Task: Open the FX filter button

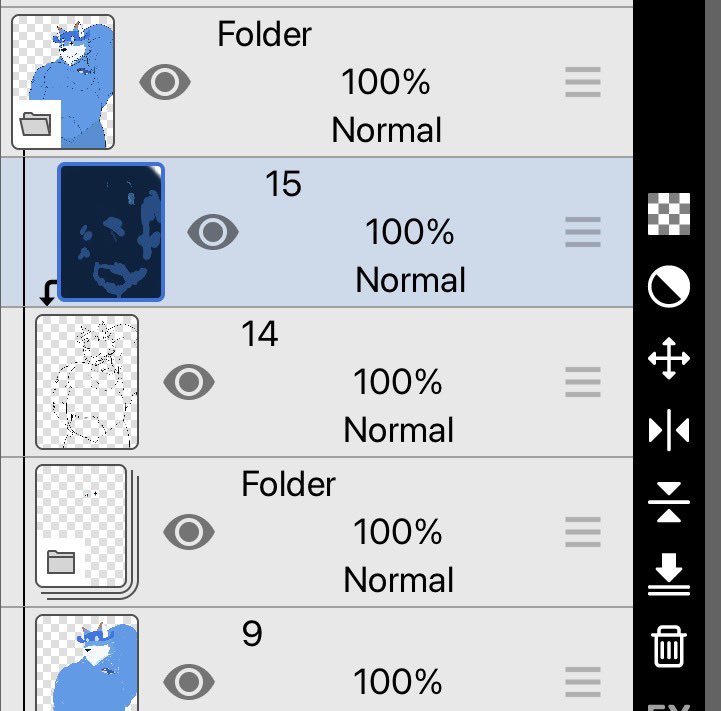Action: pyautogui.click(x=669, y=706)
